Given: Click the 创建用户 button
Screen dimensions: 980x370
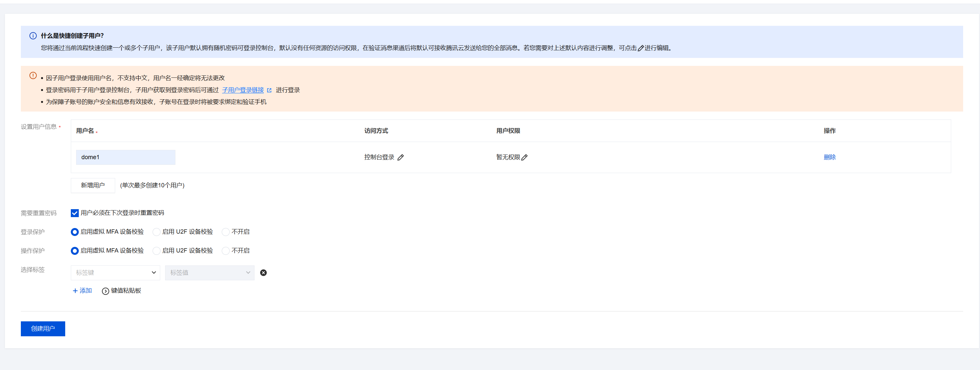Looking at the screenshot, I should (x=43, y=329).
